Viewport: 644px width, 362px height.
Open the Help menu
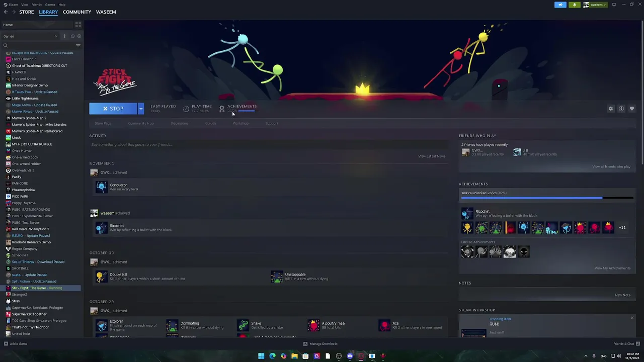(62, 5)
